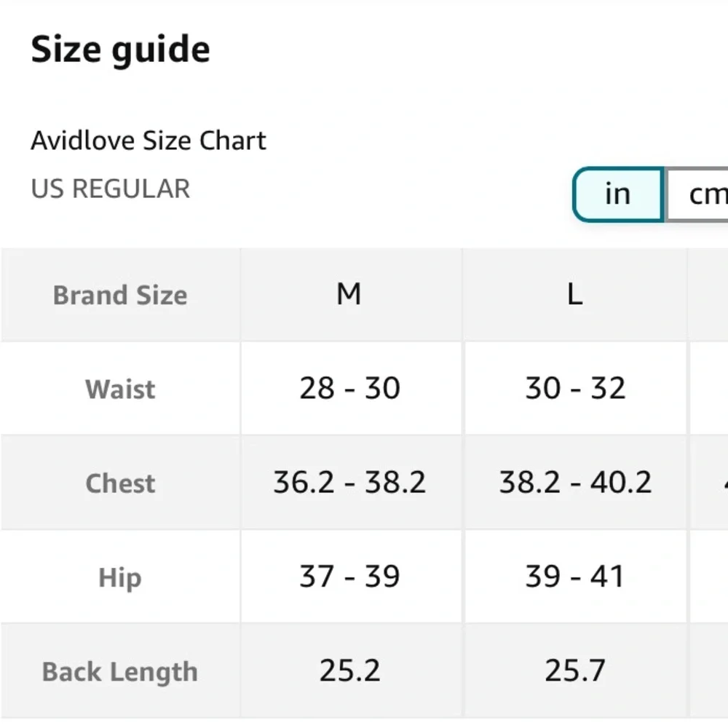Click the 'Size guide' heading

[x=120, y=50]
